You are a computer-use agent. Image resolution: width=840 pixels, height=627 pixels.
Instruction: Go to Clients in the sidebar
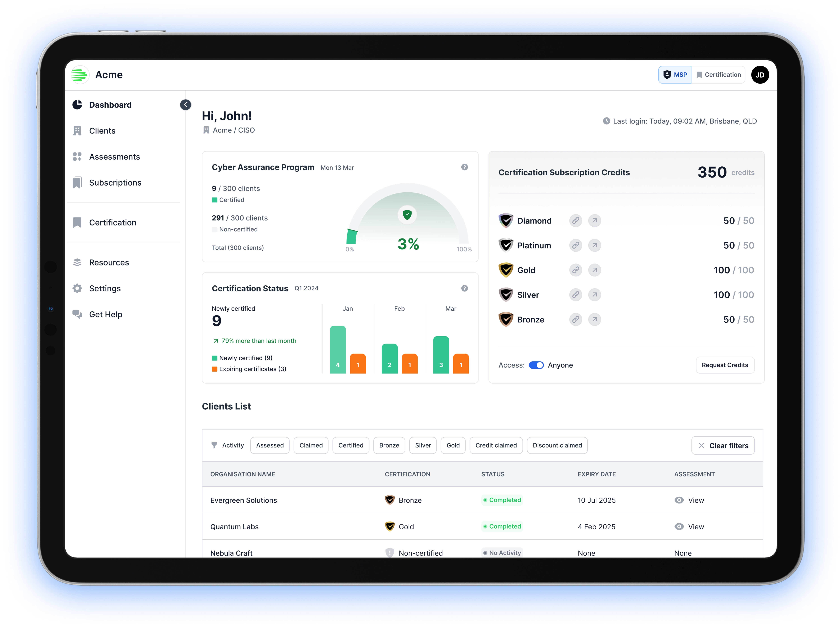[94, 131]
